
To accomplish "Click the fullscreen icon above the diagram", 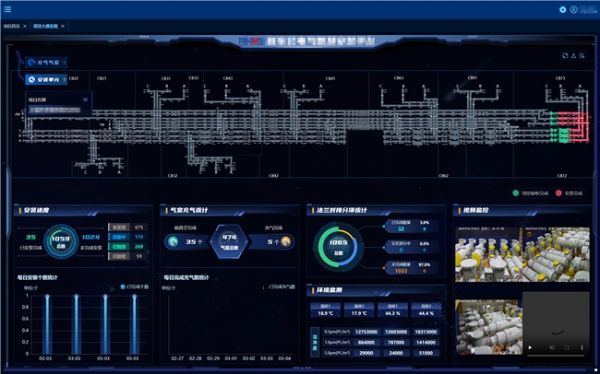I will pos(565,56).
